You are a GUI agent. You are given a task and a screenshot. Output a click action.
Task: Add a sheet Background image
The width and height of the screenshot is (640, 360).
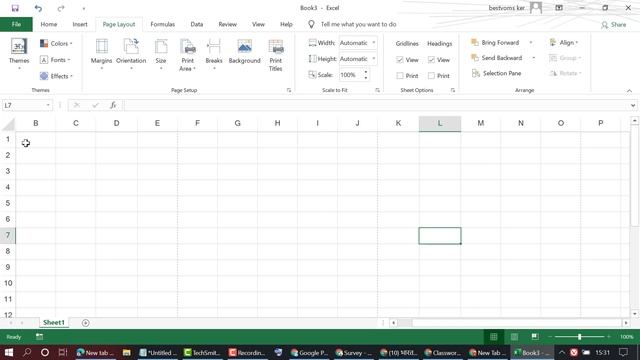pos(244,52)
